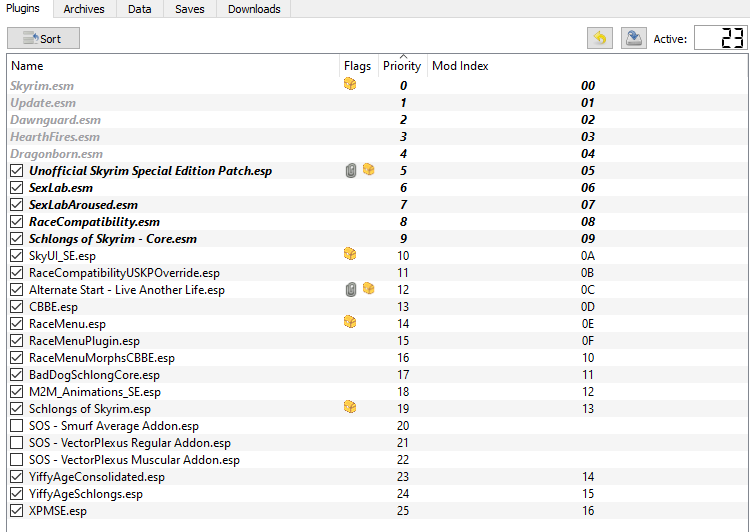The height and width of the screenshot is (532, 750).
Task: Uncheck Unofficial Skyrim Special Edition Patch.esp
Action: point(17,171)
